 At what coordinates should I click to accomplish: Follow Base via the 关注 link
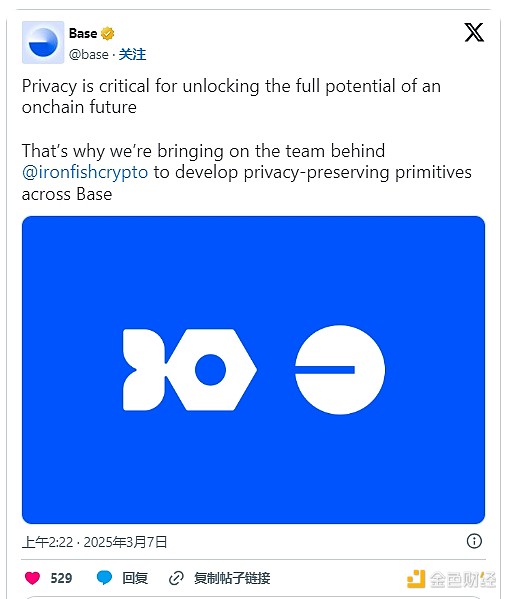[x=132, y=54]
